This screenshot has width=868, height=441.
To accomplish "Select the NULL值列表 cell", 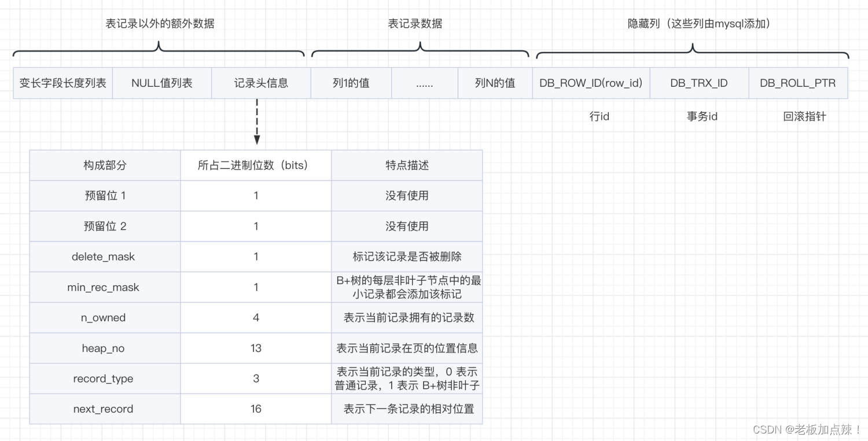I will [x=162, y=83].
